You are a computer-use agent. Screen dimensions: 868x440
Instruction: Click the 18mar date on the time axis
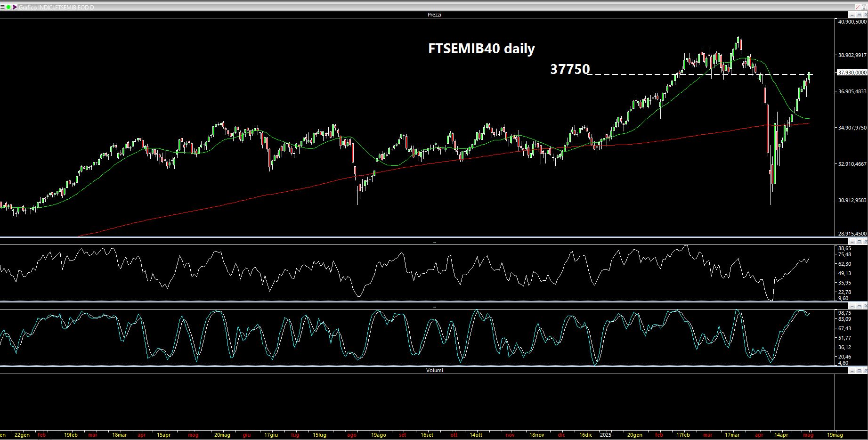click(x=120, y=435)
